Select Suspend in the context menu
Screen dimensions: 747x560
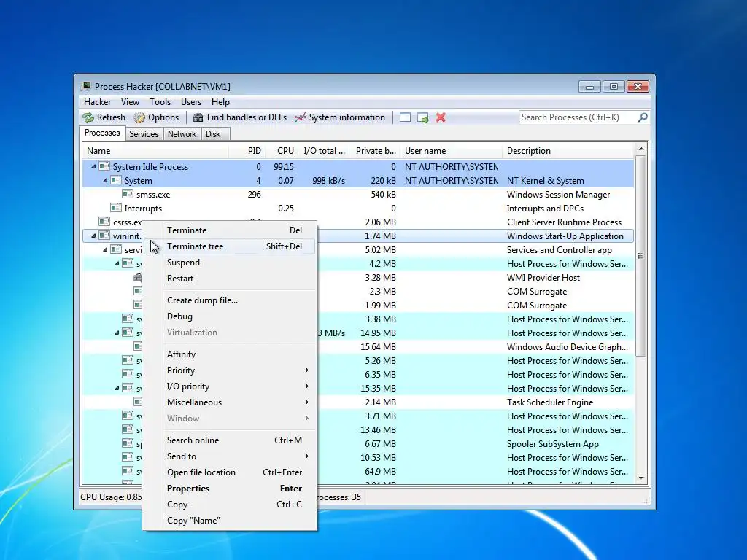click(x=230, y=262)
